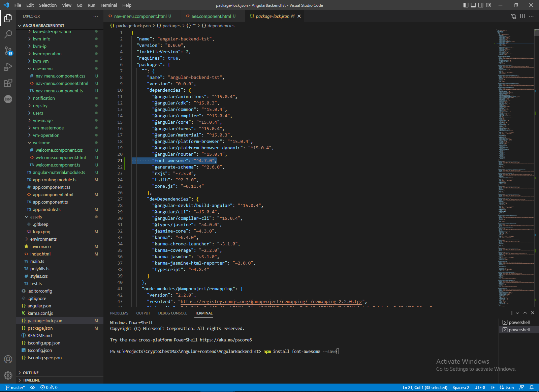The image size is (539, 392).
Task: Open notifications bell in status bar
Action: click(532, 388)
